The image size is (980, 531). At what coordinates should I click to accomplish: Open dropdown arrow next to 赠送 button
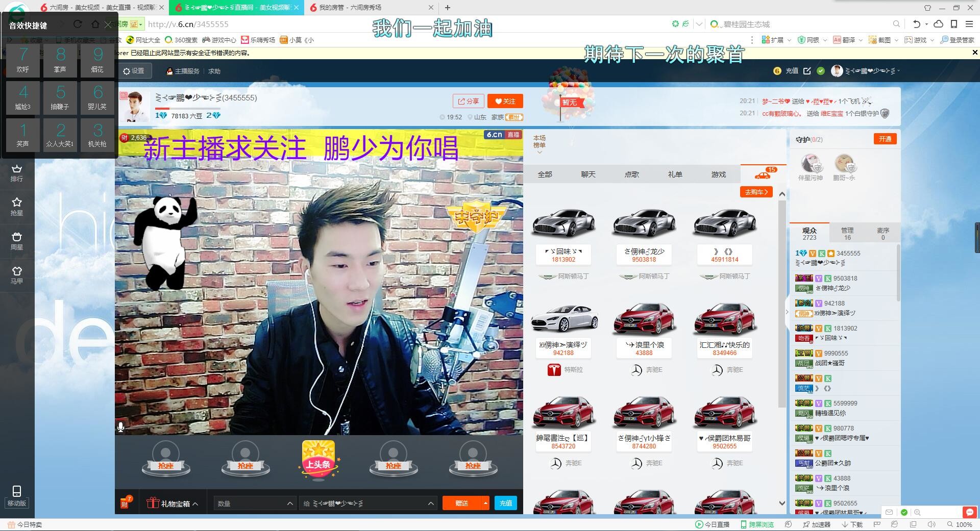click(485, 503)
